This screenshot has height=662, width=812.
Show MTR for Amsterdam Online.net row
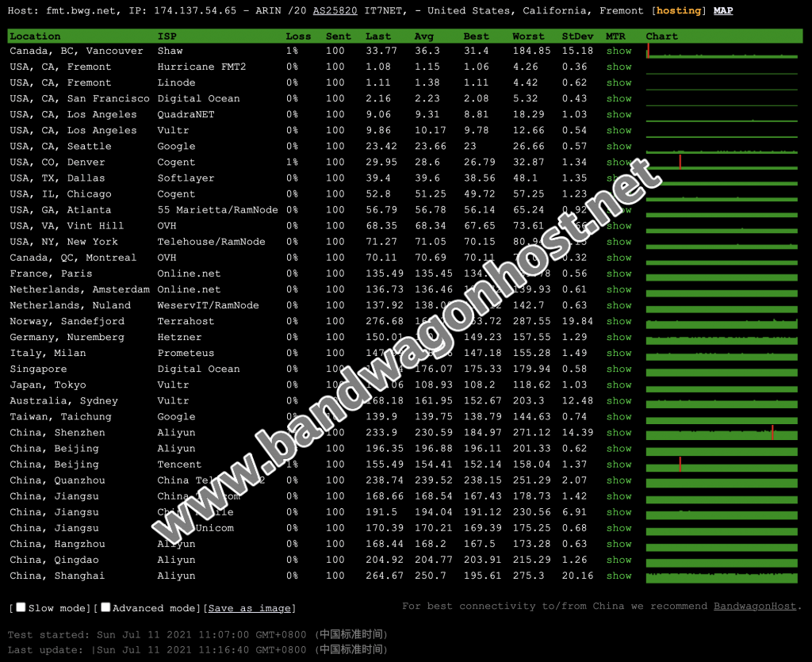point(619,289)
